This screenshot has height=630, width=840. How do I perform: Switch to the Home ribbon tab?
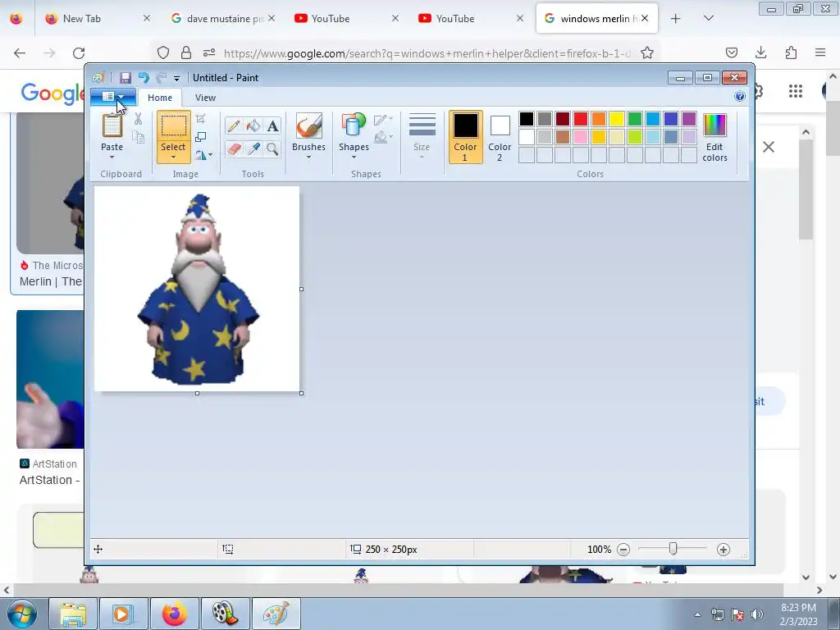coord(160,98)
